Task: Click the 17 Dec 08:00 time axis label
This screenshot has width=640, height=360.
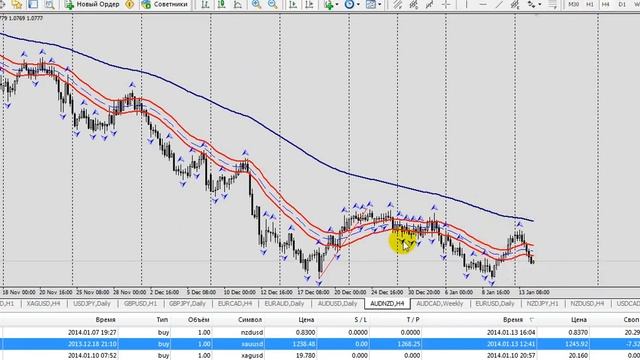Action: coord(313,293)
